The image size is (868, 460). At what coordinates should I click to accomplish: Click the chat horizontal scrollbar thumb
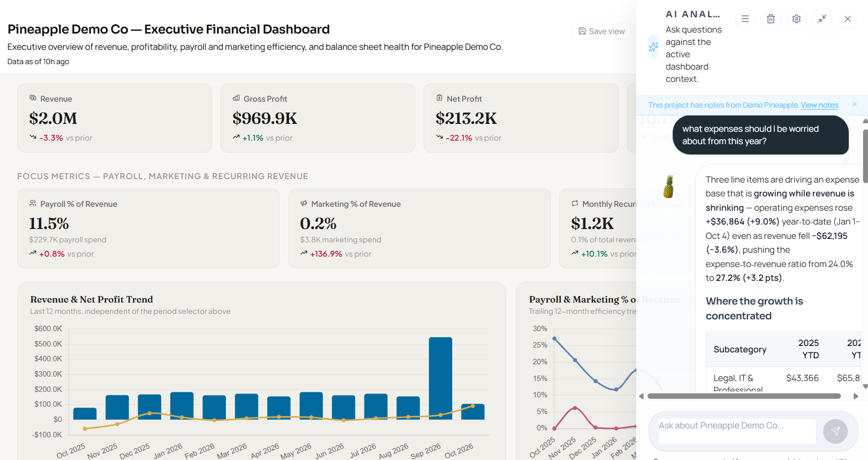pyautogui.click(x=744, y=396)
